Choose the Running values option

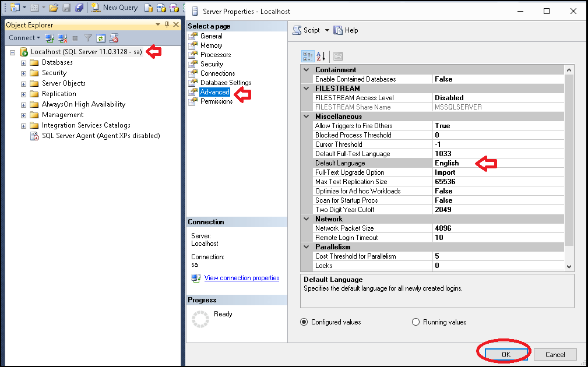pos(416,322)
